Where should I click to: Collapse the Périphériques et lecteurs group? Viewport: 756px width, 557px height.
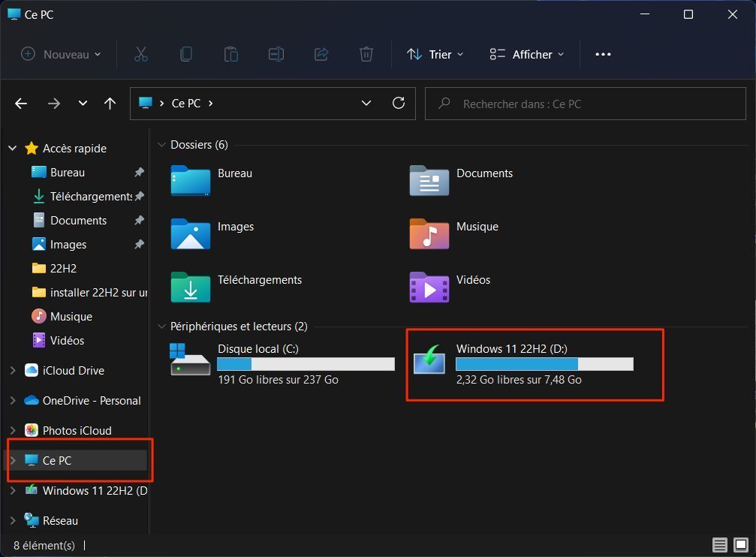[161, 327]
